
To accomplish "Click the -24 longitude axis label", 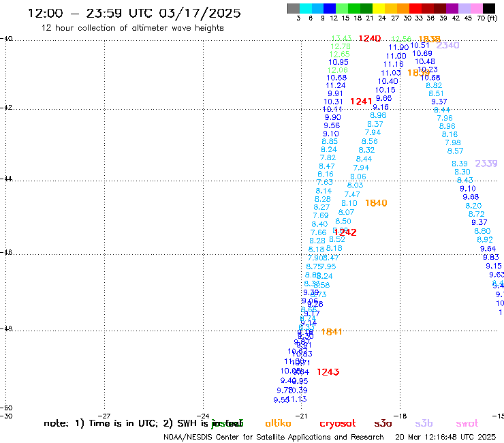I will click(x=203, y=416).
